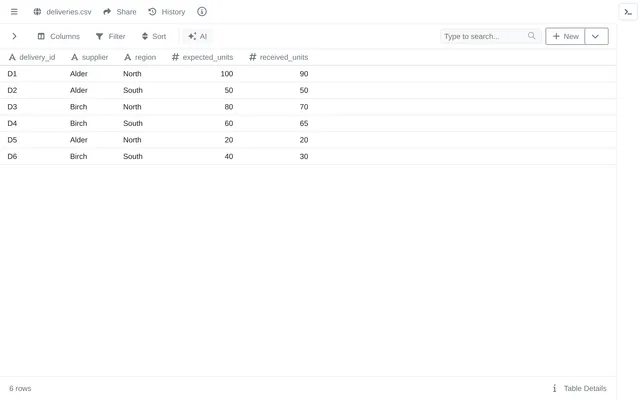Open the terminal console icon
Viewport: 640px width, 400px height.
628,12
